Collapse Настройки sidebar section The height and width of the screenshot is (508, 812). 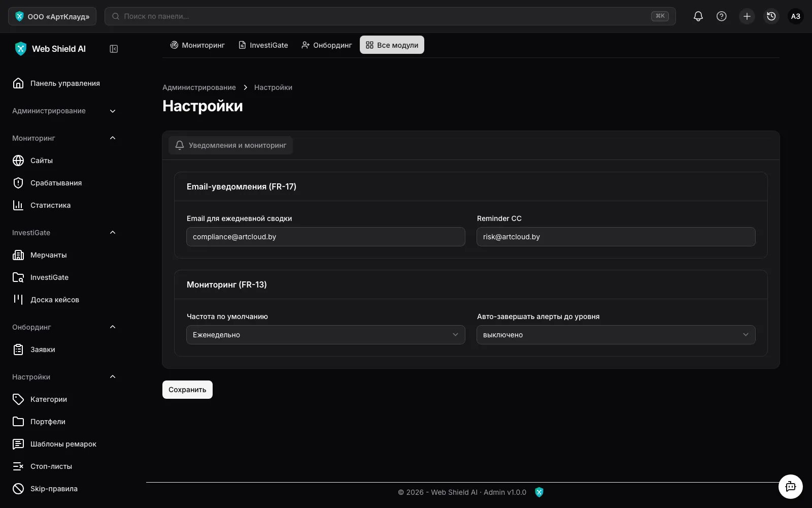tap(64, 377)
